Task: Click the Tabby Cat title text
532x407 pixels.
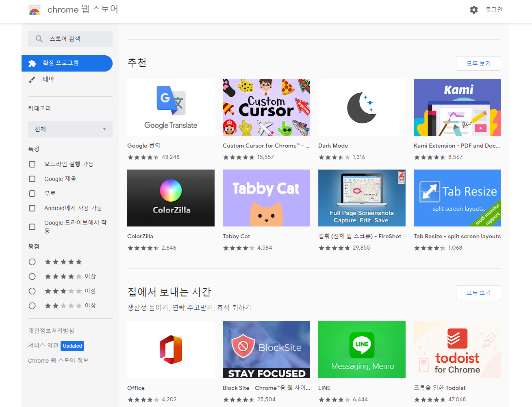Action: (236, 236)
